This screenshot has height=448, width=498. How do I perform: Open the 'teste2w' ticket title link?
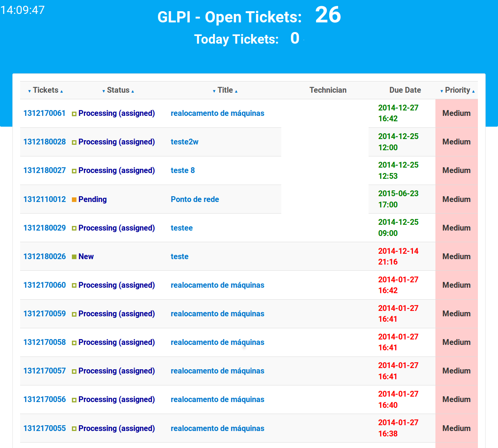tap(184, 142)
